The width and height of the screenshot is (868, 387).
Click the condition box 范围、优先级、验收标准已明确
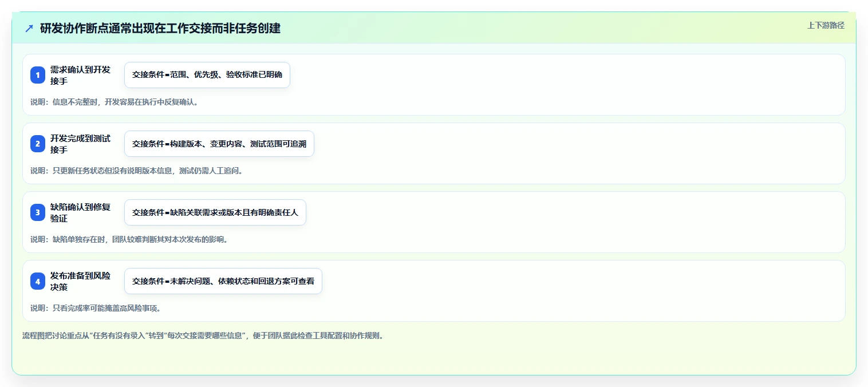tap(207, 75)
